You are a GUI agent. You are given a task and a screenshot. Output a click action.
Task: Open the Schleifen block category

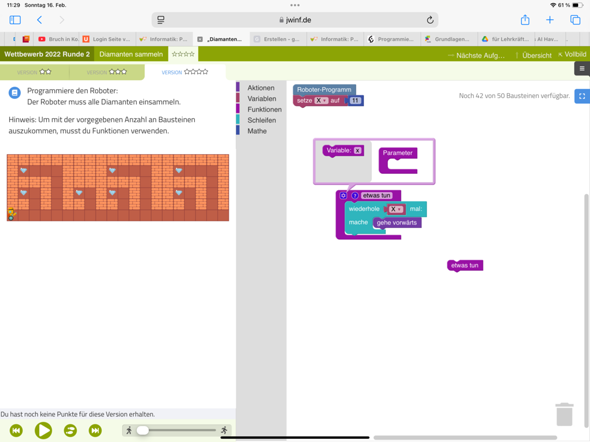click(262, 120)
